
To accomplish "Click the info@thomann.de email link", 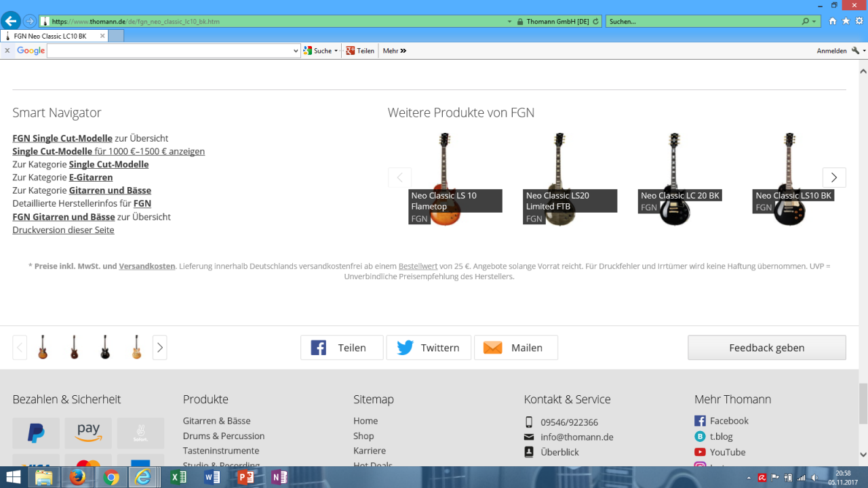I will (577, 437).
